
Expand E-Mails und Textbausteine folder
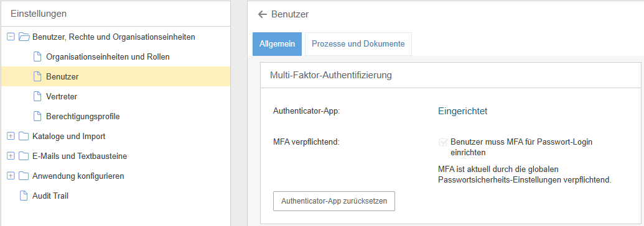point(11,156)
